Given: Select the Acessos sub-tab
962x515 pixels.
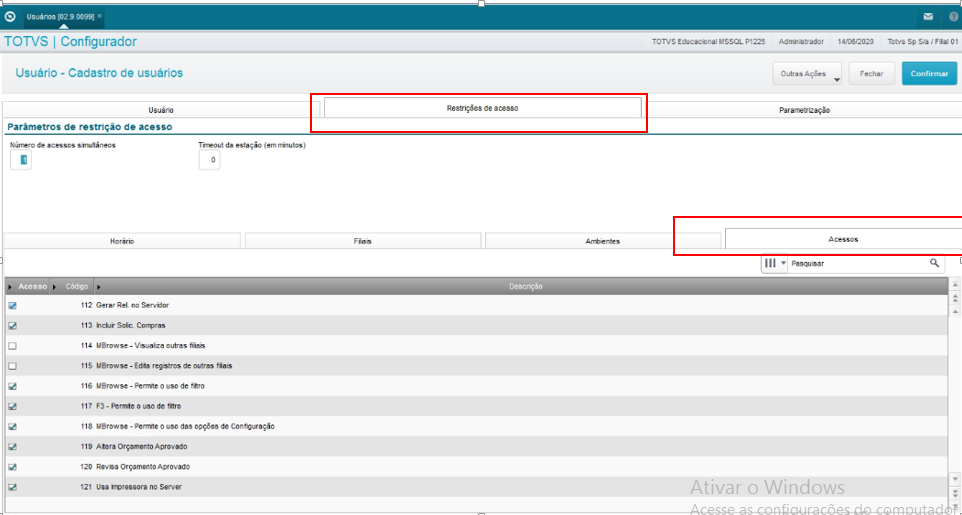Looking at the screenshot, I should [843, 239].
